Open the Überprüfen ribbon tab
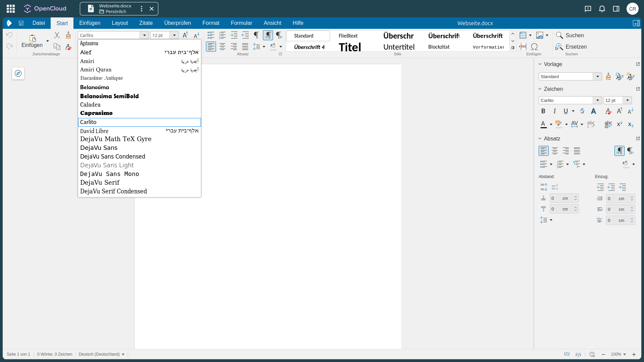Screen dimensions: 644x362 click(x=177, y=23)
